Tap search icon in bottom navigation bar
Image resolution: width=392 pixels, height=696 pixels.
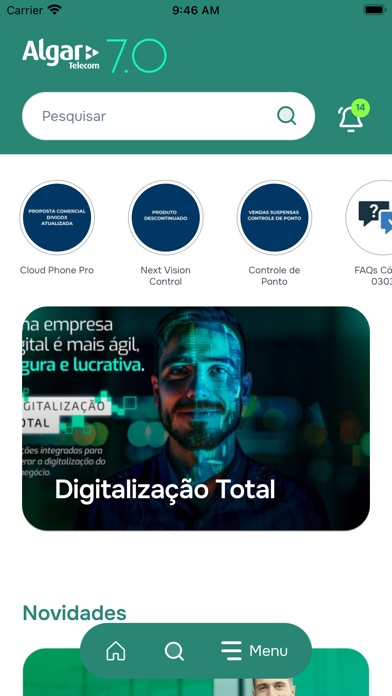174,651
